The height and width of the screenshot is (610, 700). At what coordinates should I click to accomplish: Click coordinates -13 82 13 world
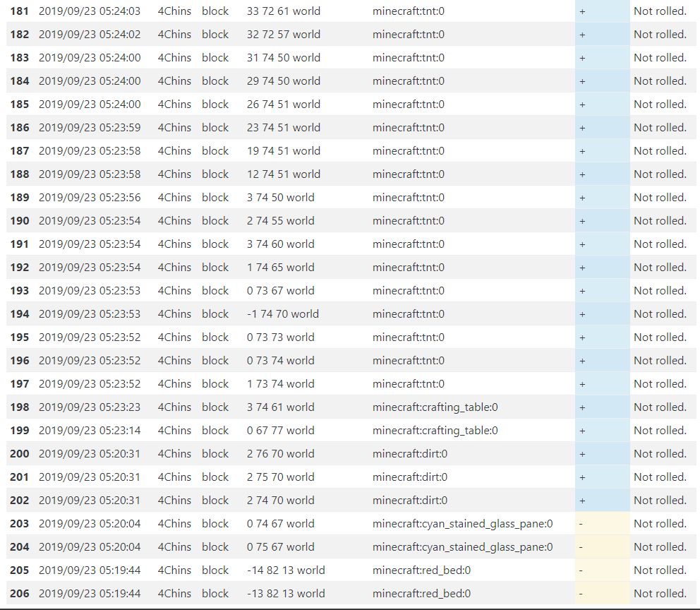[x=286, y=593]
